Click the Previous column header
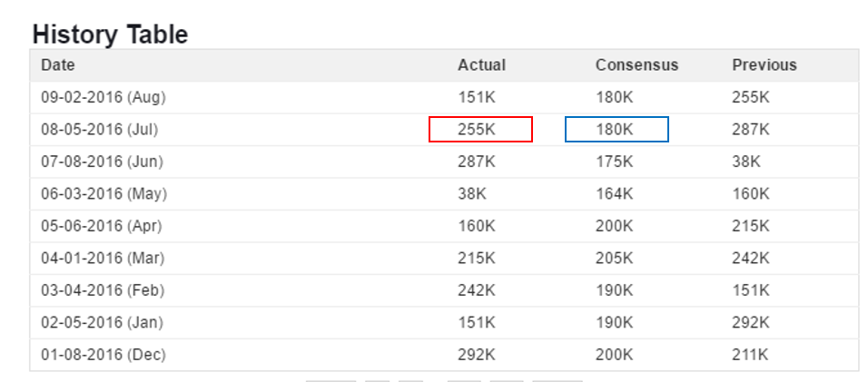The height and width of the screenshot is (382, 868). [x=764, y=65]
